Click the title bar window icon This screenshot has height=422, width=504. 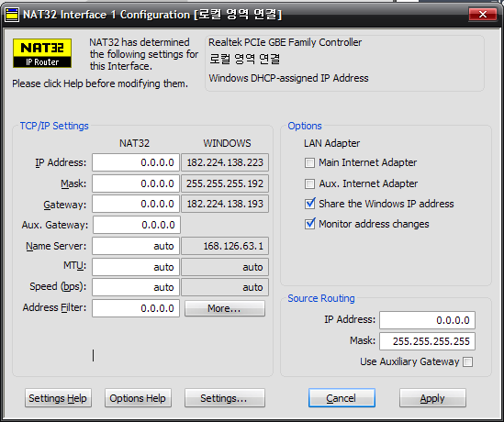click(x=12, y=15)
